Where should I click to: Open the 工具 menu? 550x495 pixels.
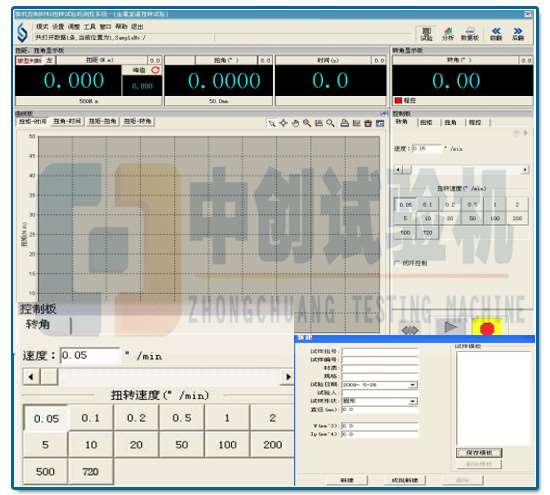[x=89, y=27]
